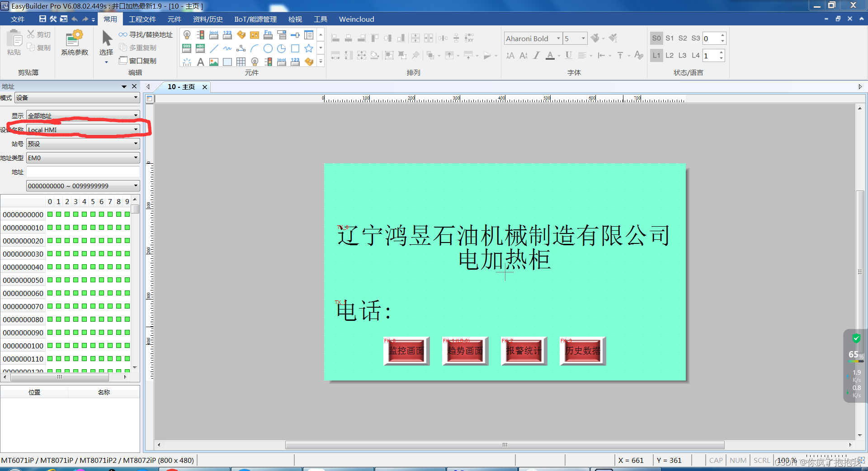868x471 pixels.
Task: Select the Line drawing tool
Action: tap(214, 48)
